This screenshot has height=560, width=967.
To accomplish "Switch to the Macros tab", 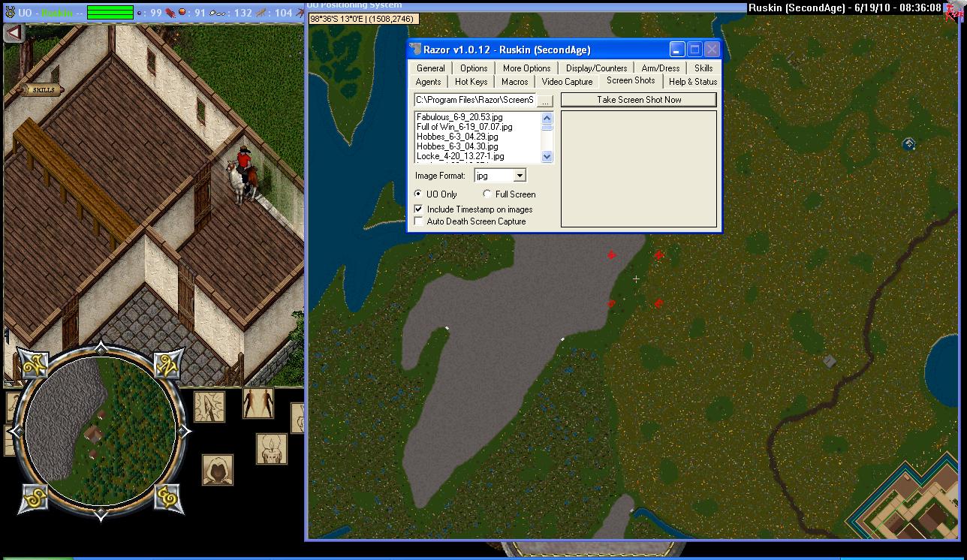I will click(x=514, y=82).
